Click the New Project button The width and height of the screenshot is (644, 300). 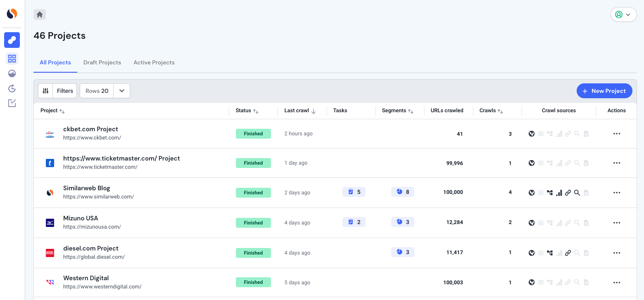point(604,91)
